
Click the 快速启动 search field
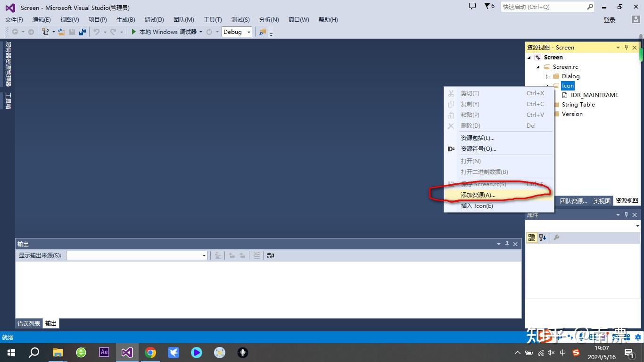pyautogui.click(x=547, y=7)
